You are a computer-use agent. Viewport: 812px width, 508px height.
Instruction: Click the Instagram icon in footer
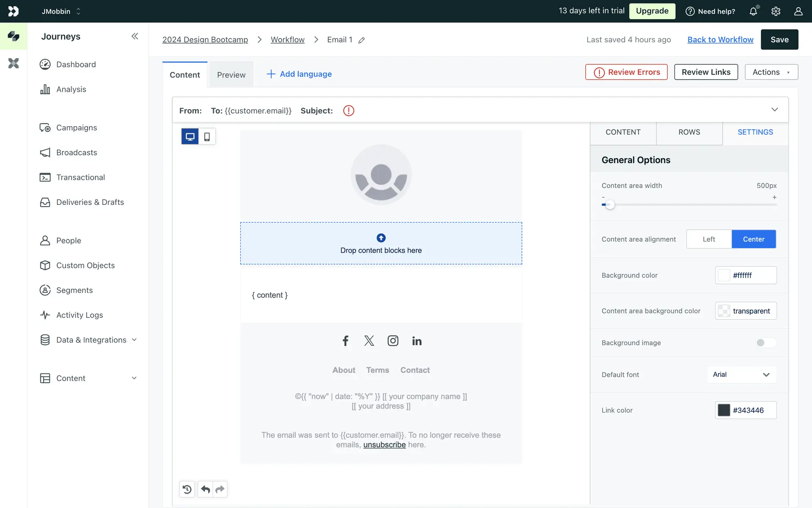393,341
